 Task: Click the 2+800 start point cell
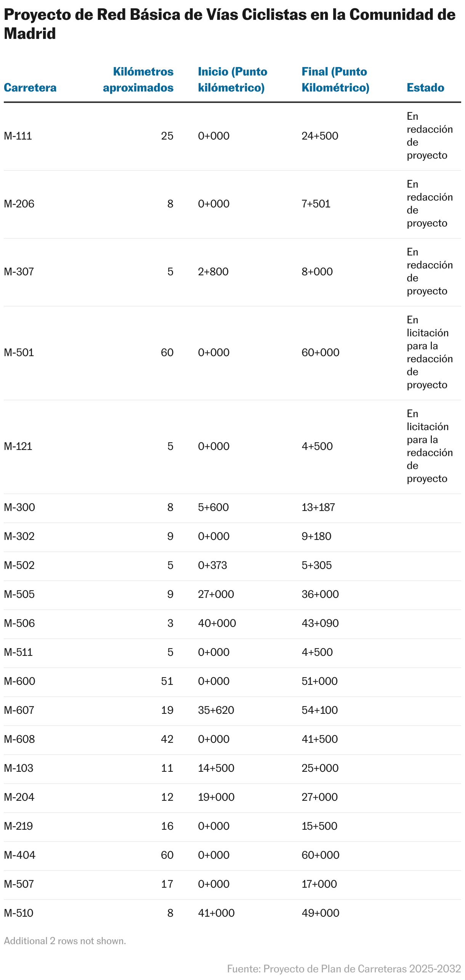[x=213, y=272]
